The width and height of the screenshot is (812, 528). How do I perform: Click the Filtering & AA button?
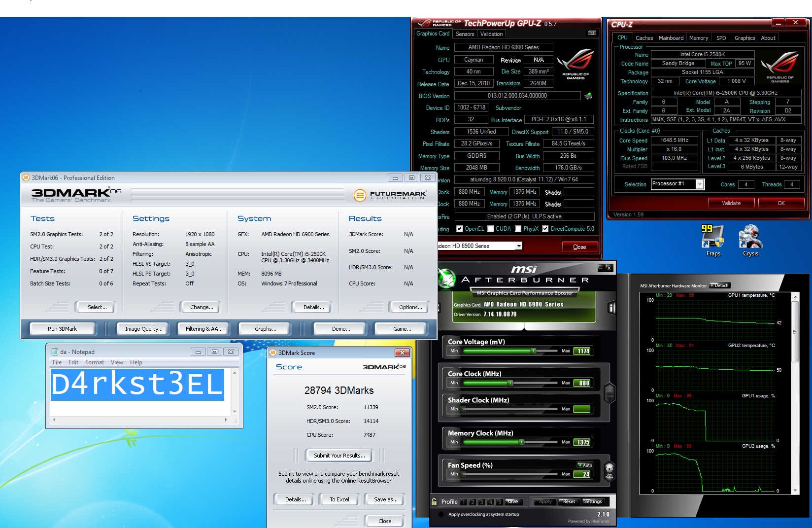pos(203,329)
